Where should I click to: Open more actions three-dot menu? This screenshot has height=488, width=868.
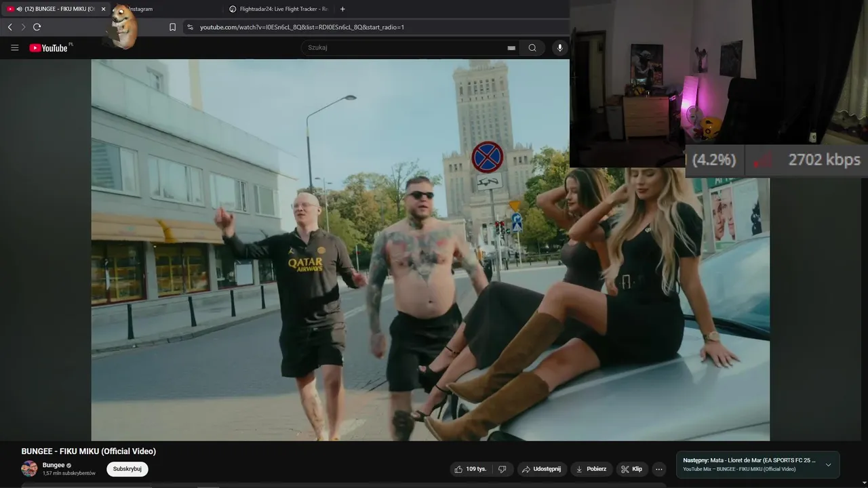[x=659, y=469]
